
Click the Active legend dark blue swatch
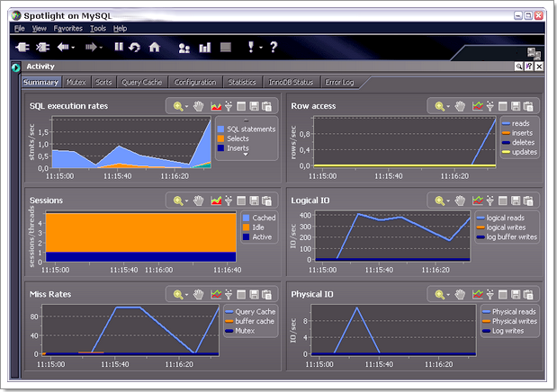tap(246, 236)
